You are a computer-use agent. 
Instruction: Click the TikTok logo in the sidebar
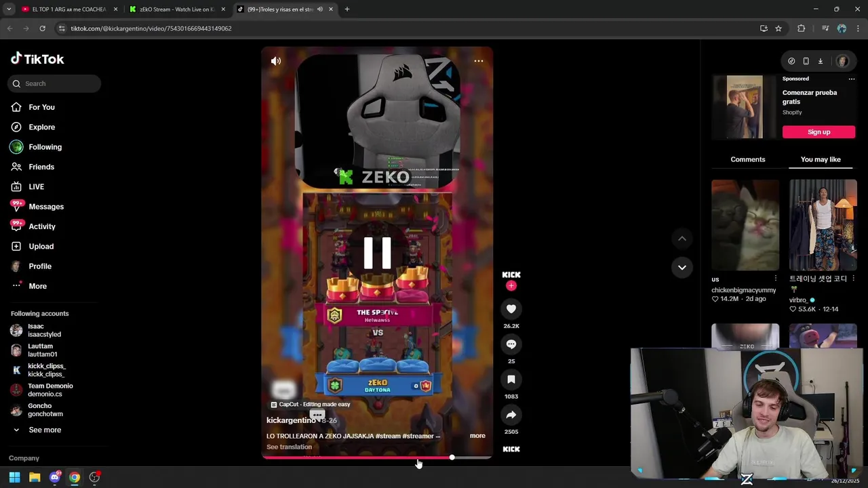click(x=37, y=59)
